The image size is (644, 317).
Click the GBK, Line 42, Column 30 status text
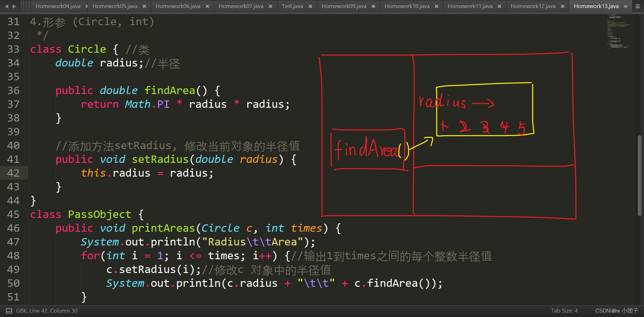coord(47,311)
